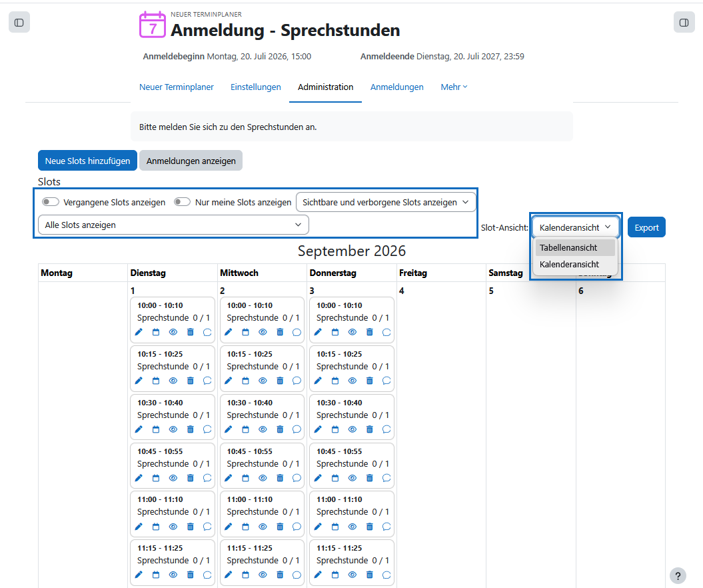Delete Tuesday's 10:45 - 10:55 slot via trash icon
This screenshot has height=588, width=703.
190,477
